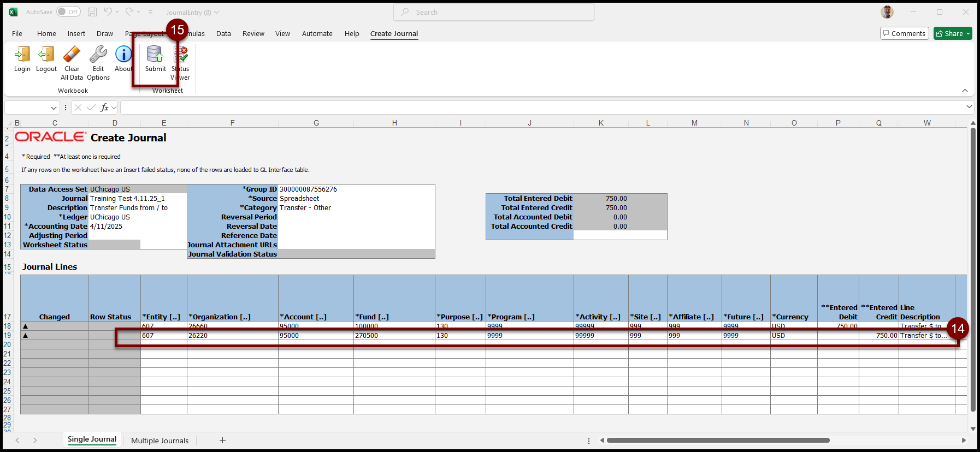Click the Search box in title bar
The width and height of the screenshot is (980, 452).
coord(494,12)
